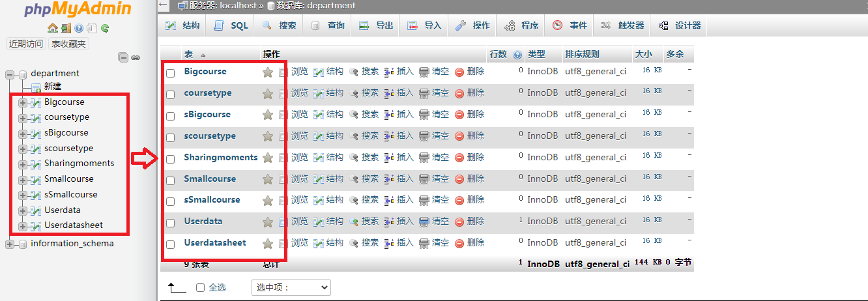Viewport: 868px width, 301px height.
Task: Star the sBigcourse table as favorite
Action: pos(268,115)
